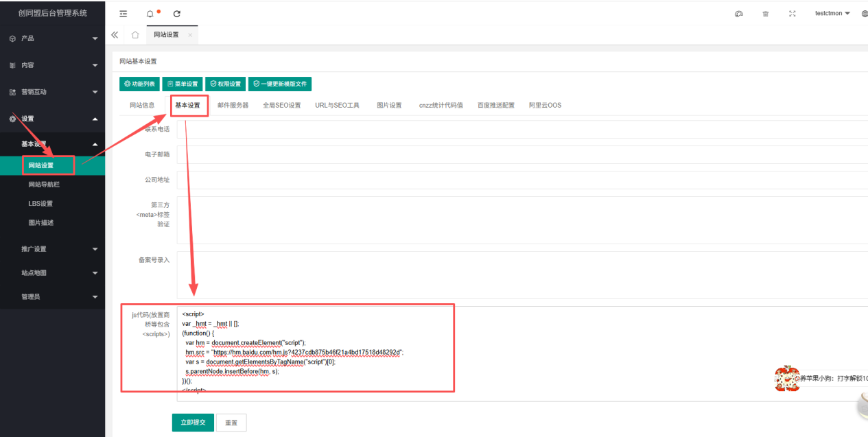Select 网站导航栏 in the sidebar
The width and height of the screenshot is (868, 437).
tap(49, 185)
